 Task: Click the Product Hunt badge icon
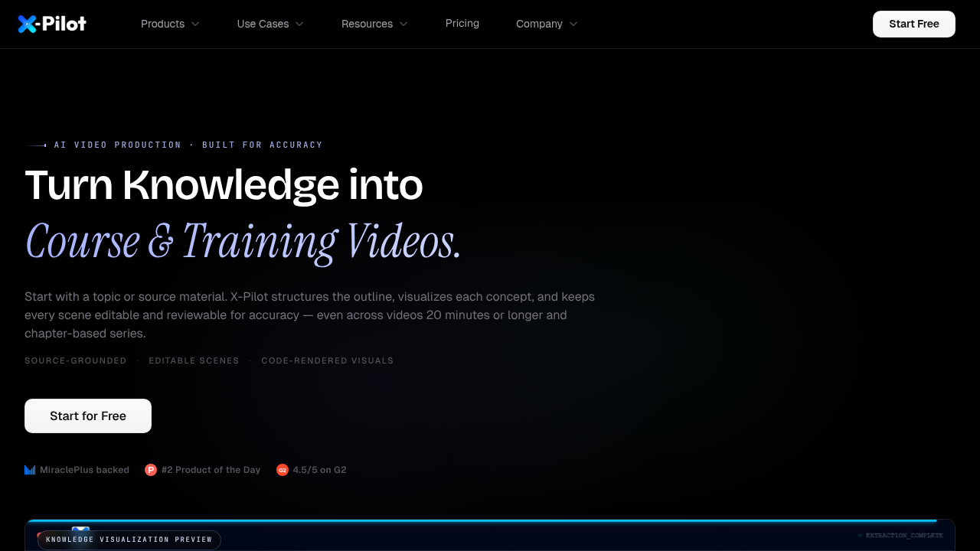pos(151,470)
